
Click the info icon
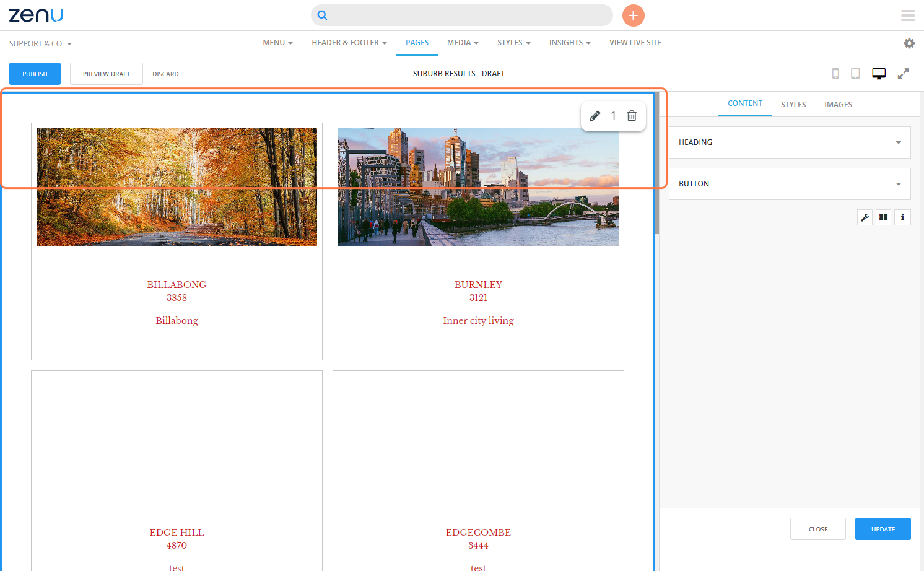(903, 217)
